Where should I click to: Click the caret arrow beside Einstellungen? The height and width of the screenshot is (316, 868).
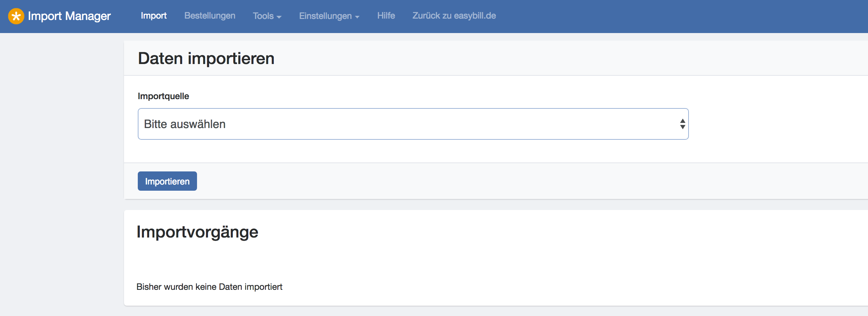click(x=357, y=17)
